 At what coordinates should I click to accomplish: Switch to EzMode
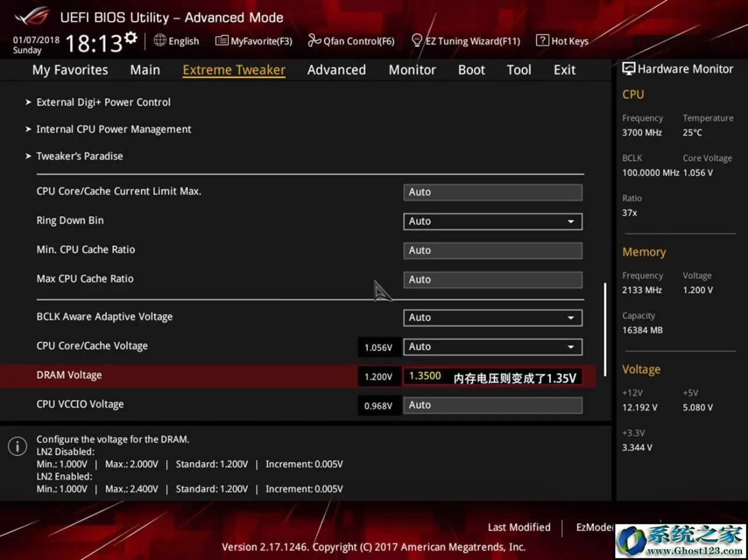point(593,527)
